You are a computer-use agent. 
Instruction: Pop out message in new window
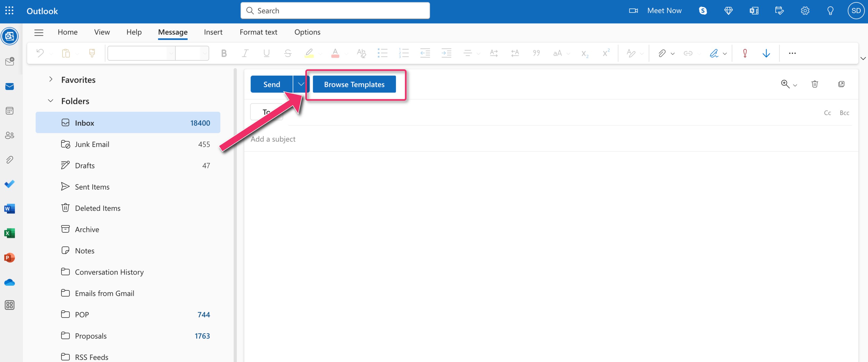click(841, 84)
